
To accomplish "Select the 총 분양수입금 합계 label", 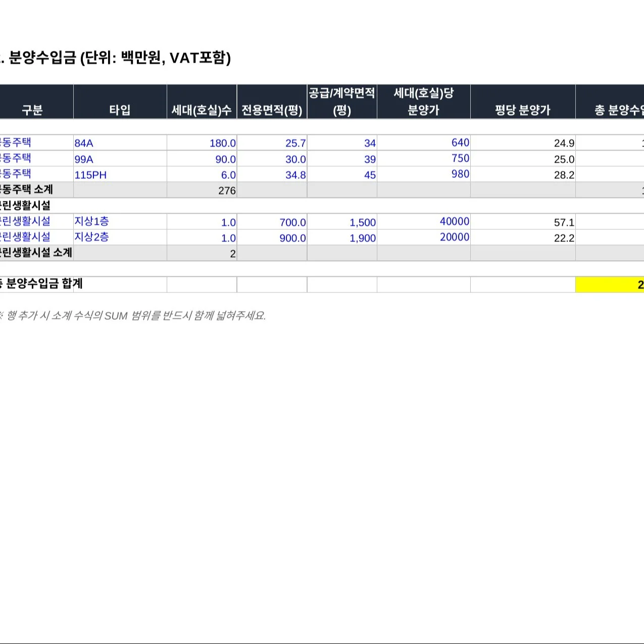I will (x=41, y=284).
